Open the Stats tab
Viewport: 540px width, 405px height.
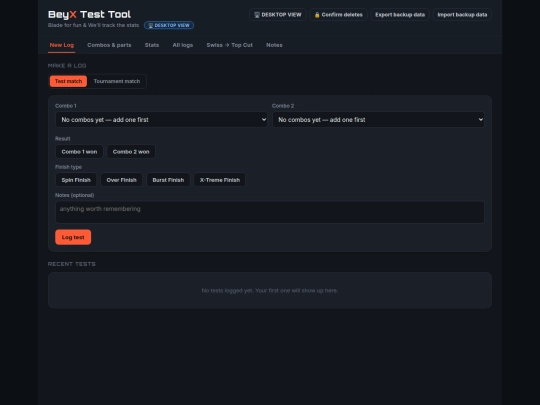[x=152, y=45]
